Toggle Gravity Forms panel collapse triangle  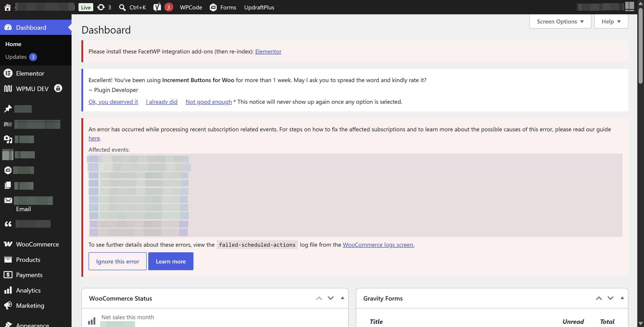(622, 298)
